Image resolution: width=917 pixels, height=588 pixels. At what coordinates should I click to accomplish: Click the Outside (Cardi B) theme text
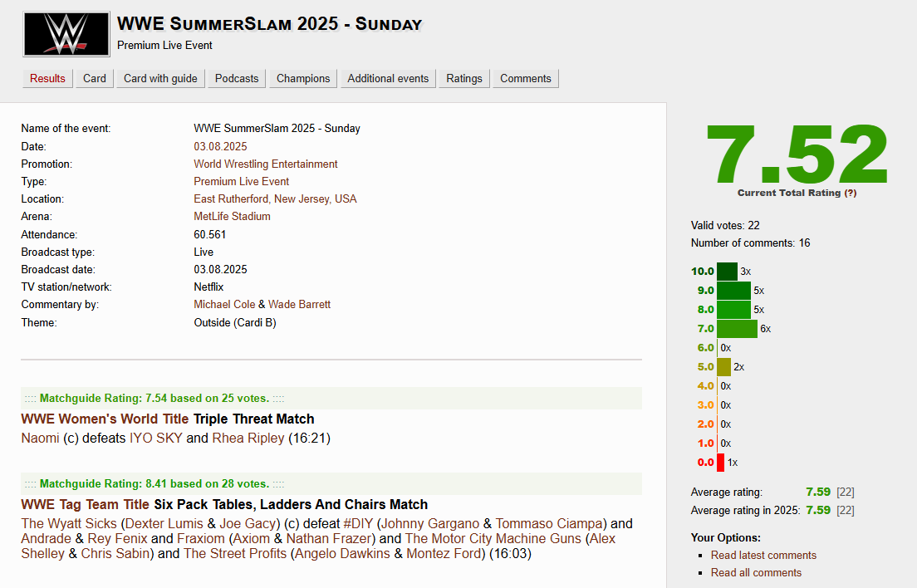[x=234, y=322]
